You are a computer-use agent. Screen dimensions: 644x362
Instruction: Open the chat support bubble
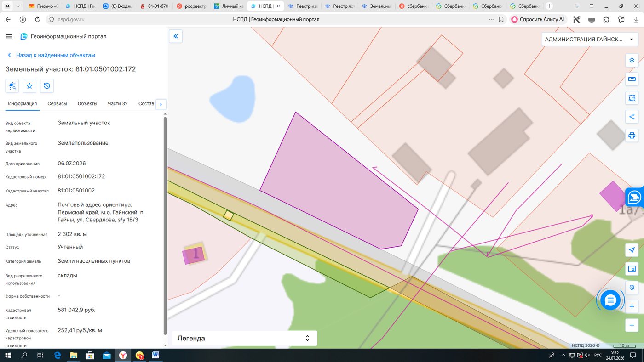610,300
